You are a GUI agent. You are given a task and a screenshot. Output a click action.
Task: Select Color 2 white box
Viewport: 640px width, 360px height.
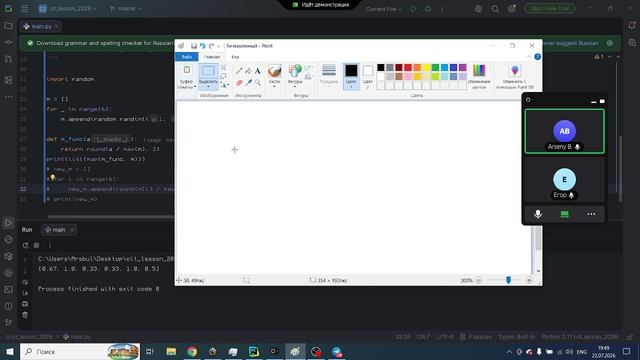pos(368,76)
